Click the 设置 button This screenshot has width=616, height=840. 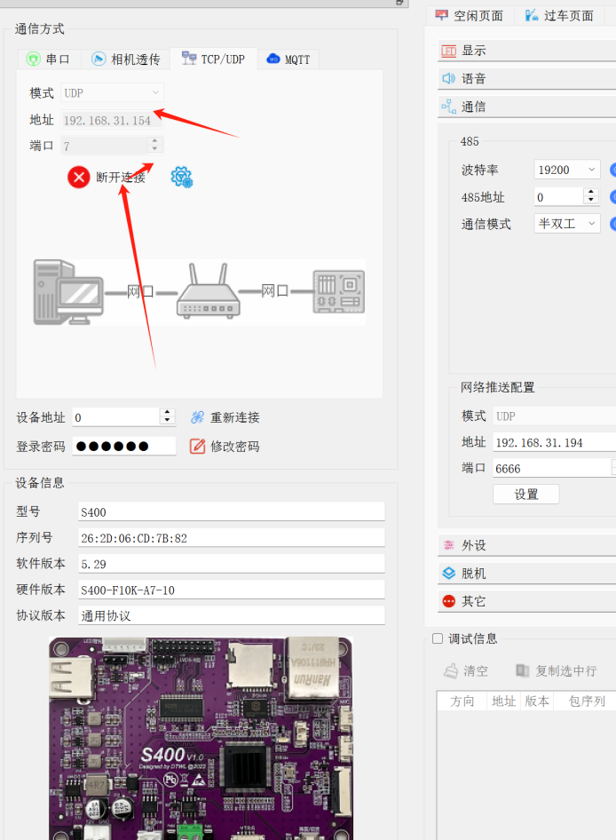click(526, 494)
